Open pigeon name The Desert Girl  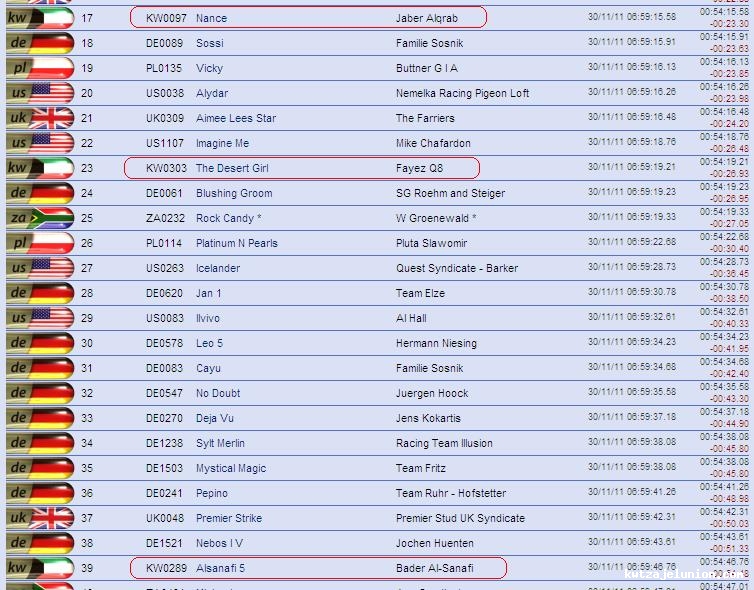[x=232, y=168]
